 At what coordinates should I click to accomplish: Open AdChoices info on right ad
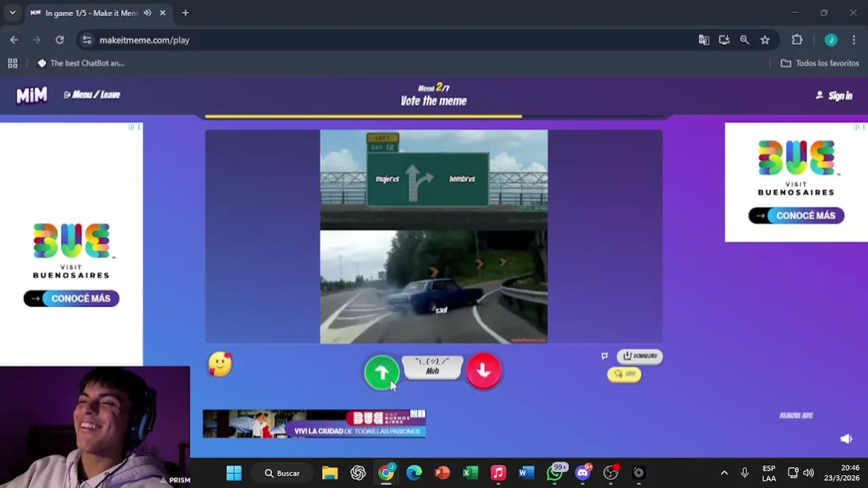click(x=856, y=127)
